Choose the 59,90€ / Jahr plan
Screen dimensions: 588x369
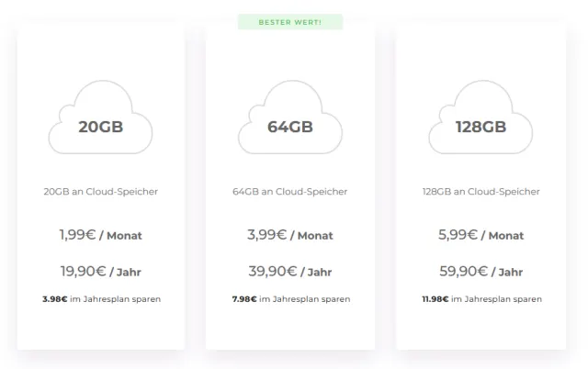click(x=481, y=271)
